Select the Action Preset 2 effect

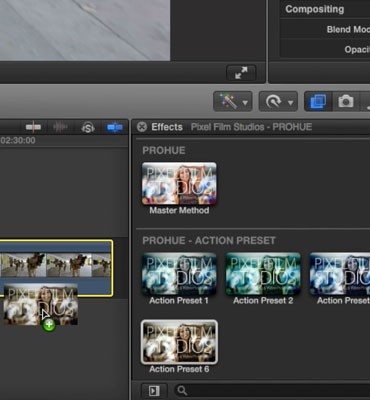click(x=263, y=274)
